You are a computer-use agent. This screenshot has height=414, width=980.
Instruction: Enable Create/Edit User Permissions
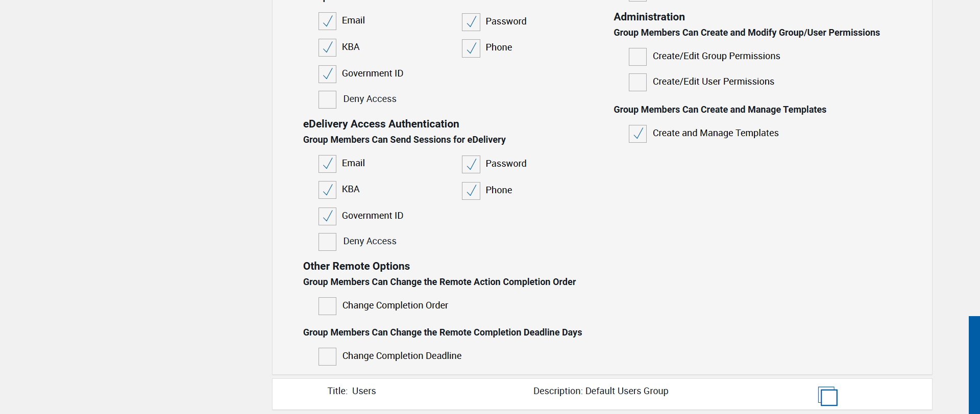[x=638, y=82]
